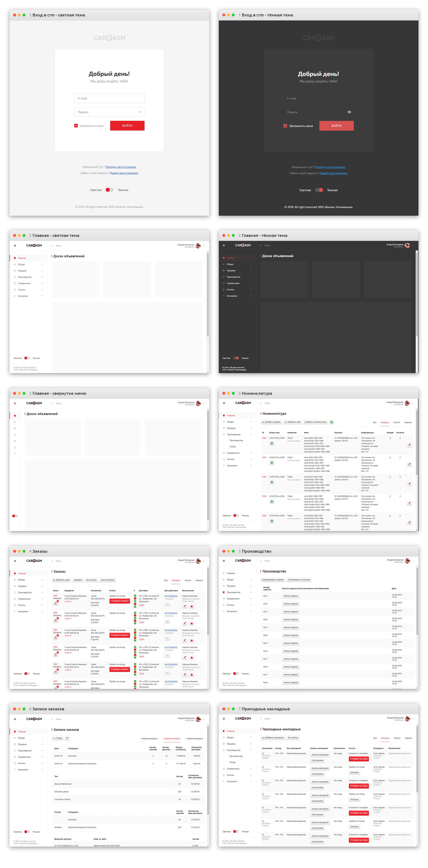Click Назад button in Записи заказов
The height and width of the screenshot is (868, 428).
click(57, 738)
